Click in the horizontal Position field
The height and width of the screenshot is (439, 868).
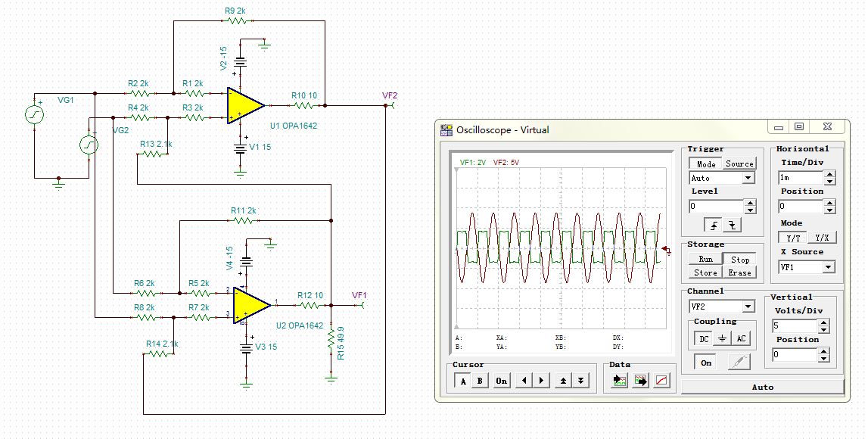tap(801, 207)
